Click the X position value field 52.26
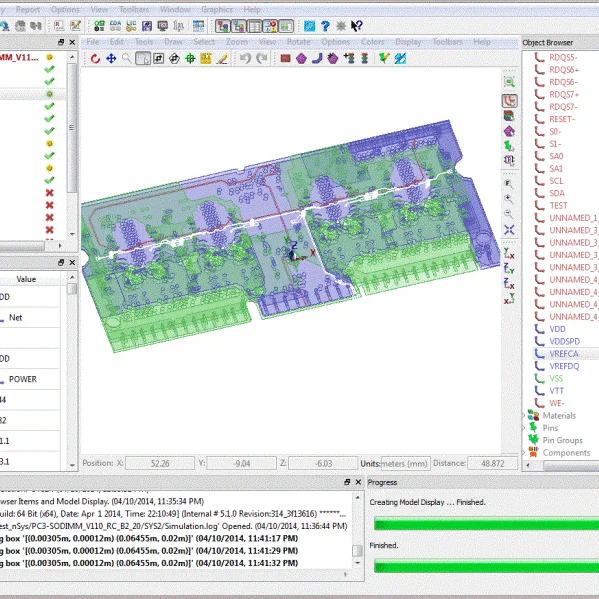The width and height of the screenshot is (599, 599). point(160,463)
